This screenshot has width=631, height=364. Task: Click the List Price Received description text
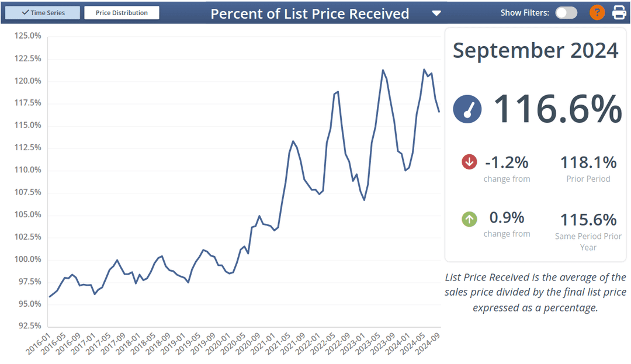pyautogui.click(x=535, y=292)
